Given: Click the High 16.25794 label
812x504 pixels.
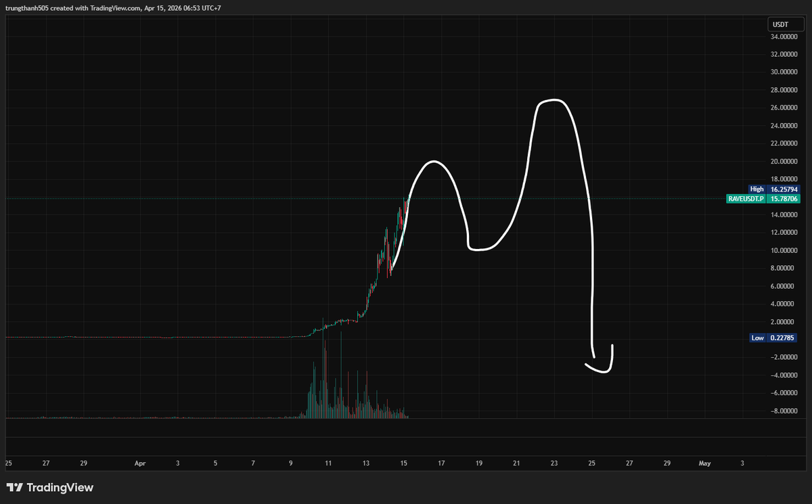Looking at the screenshot, I should coord(775,189).
